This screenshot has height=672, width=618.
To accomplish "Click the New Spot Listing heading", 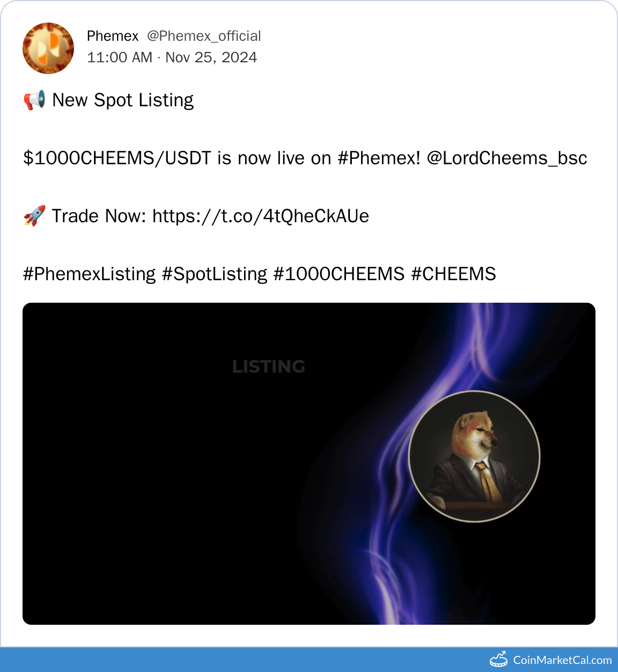I will tap(123, 100).
